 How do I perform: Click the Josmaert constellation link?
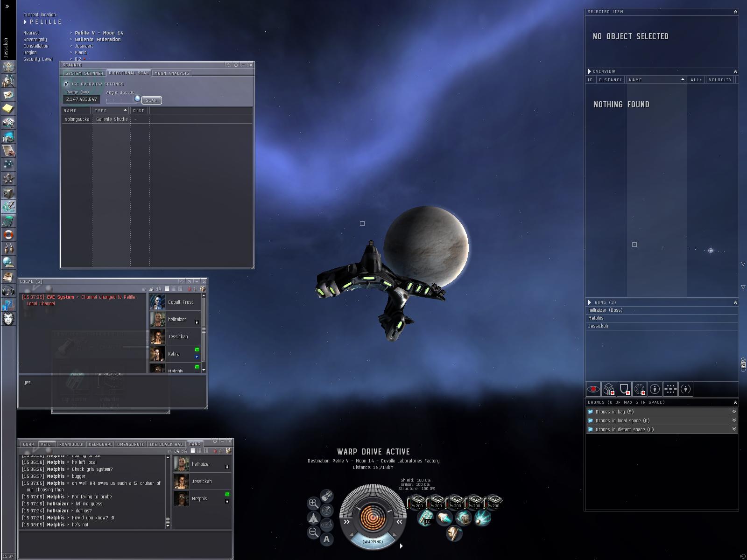tap(84, 46)
